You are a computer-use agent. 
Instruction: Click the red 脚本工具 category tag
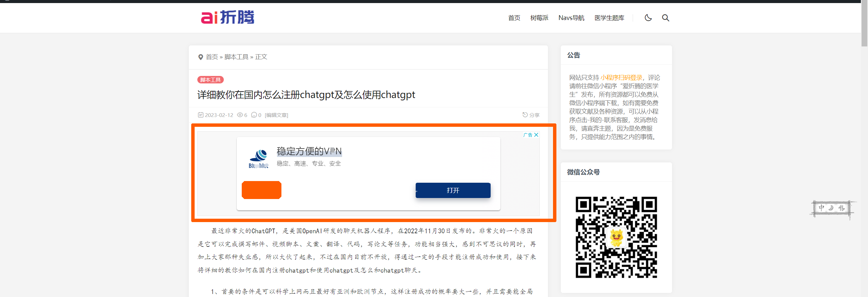pos(211,80)
